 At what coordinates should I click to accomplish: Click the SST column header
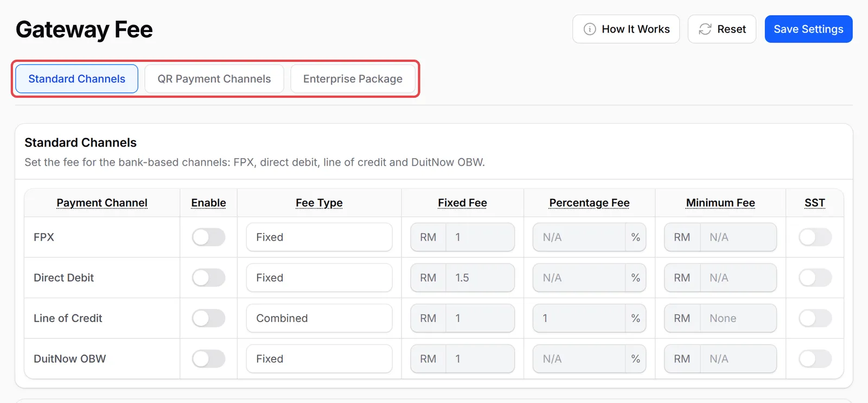(x=815, y=203)
